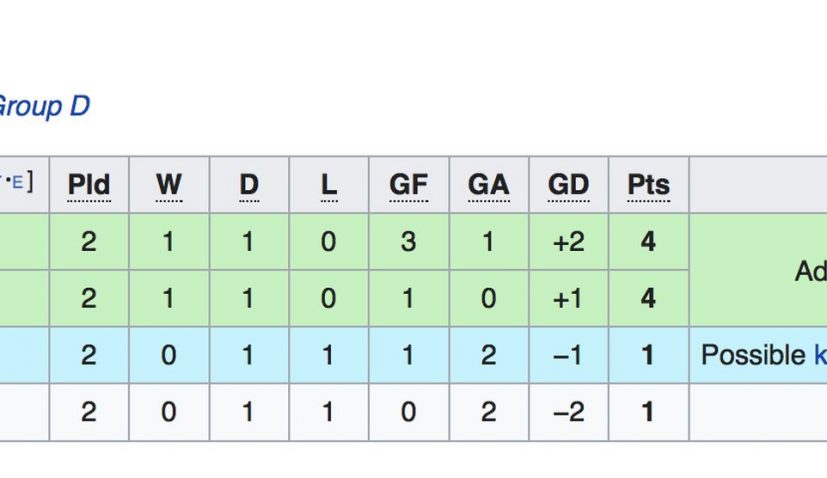Select the first row's bold points value
The width and height of the screenshot is (827, 478).
click(648, 242)
